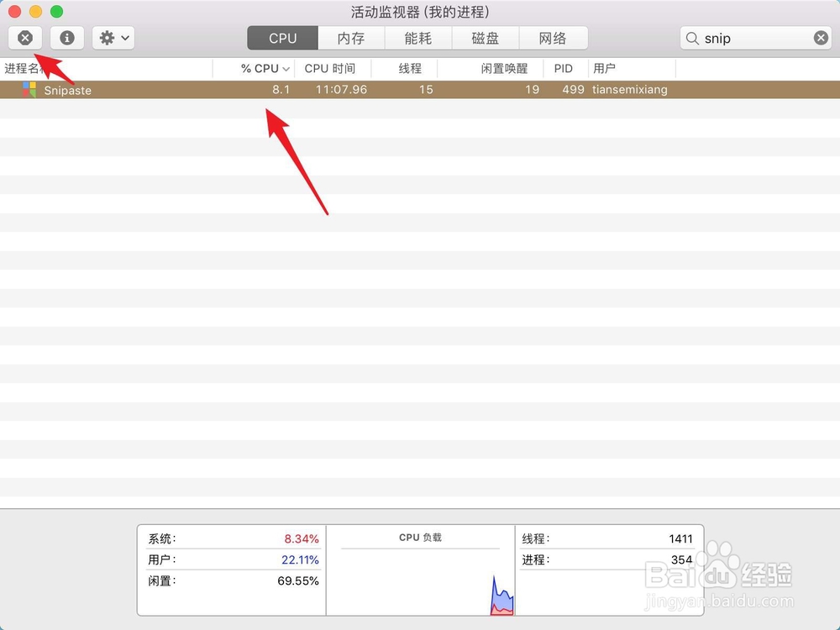Switch to the 能耗 tab
Screen dimensions: 840x630
[417, 38]
